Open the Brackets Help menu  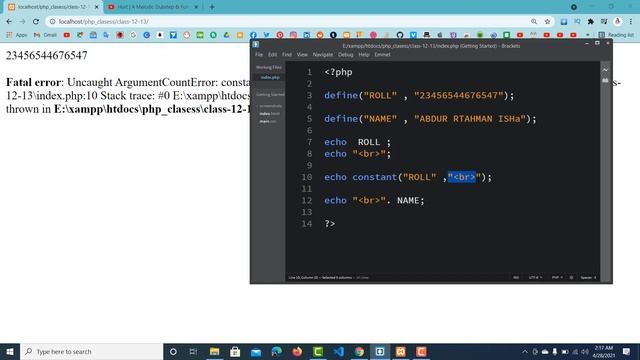364,55
